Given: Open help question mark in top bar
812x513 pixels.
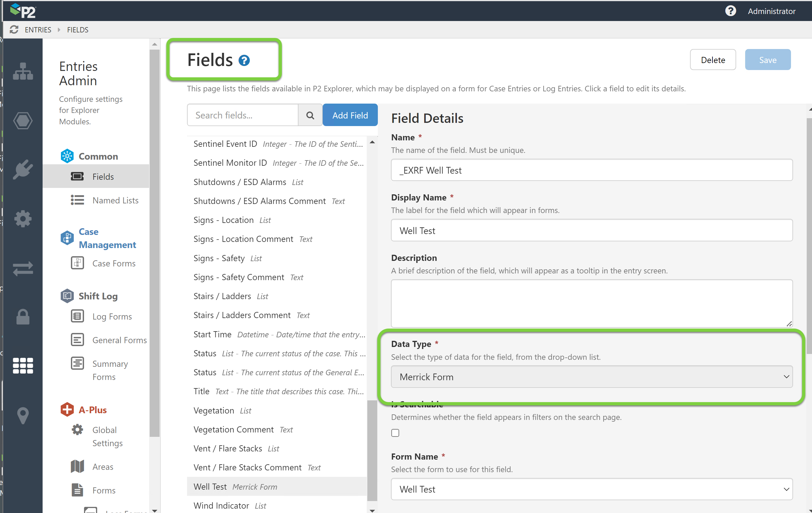Looking at the screenshot, I should point(730,11).
